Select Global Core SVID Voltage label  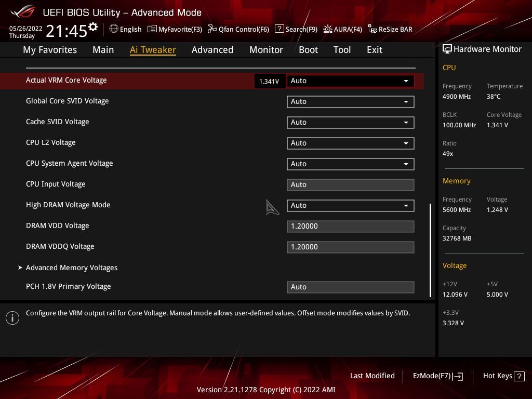tap(67, 101)
